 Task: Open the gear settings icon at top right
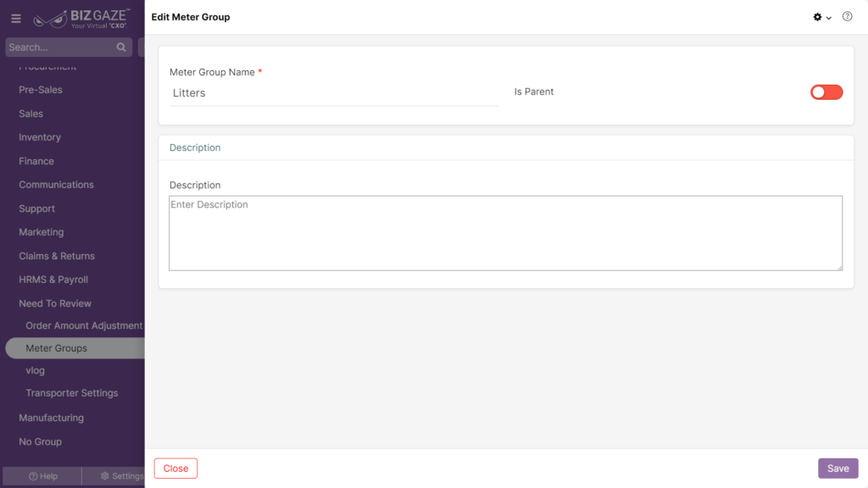tap(817, 17)
